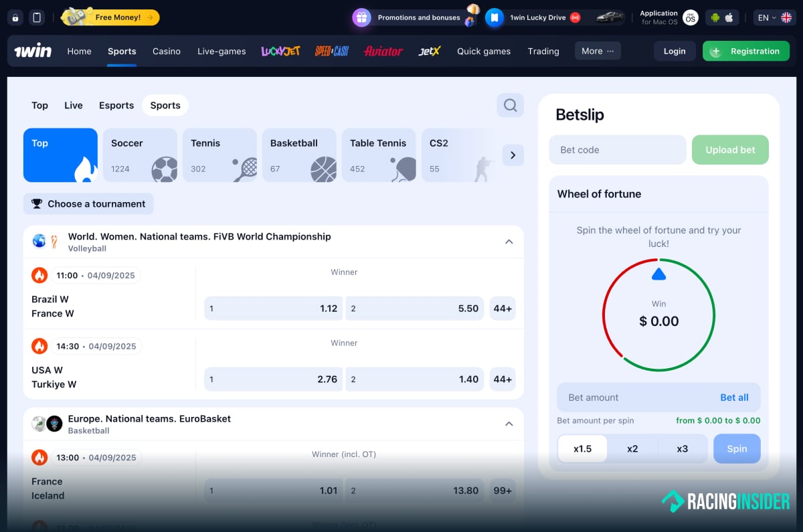The image size is (803, 532).
Task: Click the blue Lucky Drive bookmark icon
Action: (494, 17)
